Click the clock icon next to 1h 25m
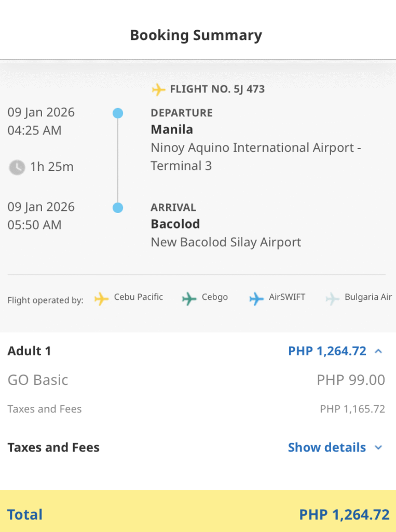Image resolution: width=396 pixels, height=532 pixels. coord(17,167)
